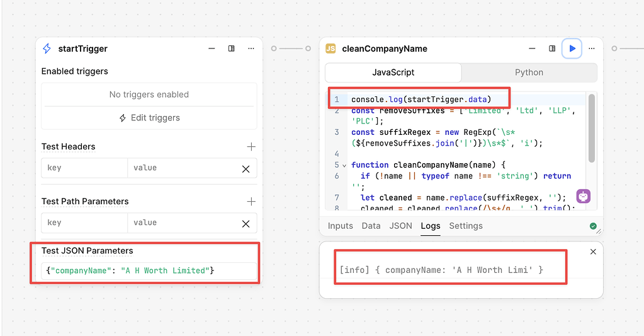Click code line 1 console.log statement
The width and height of the screenshot is (644, 336).
point(421,100)
